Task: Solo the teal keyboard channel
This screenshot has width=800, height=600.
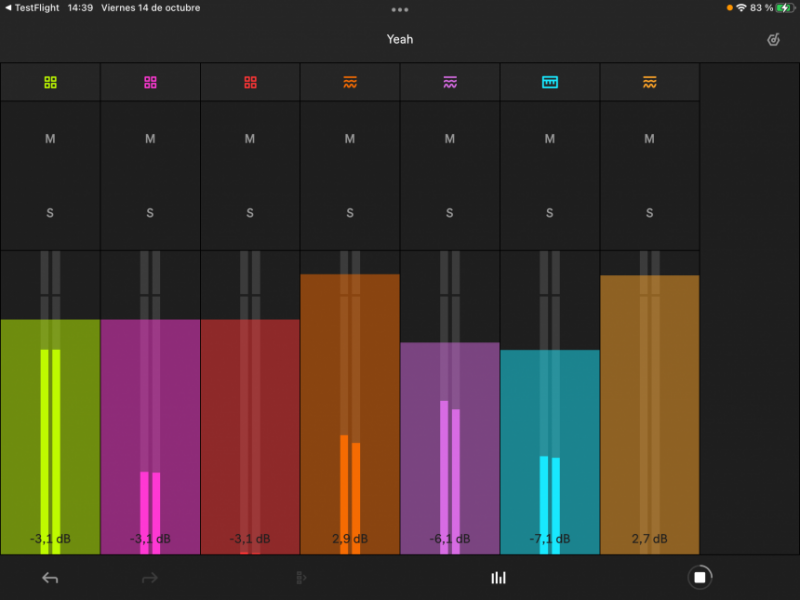Action: tap(549, 213)
